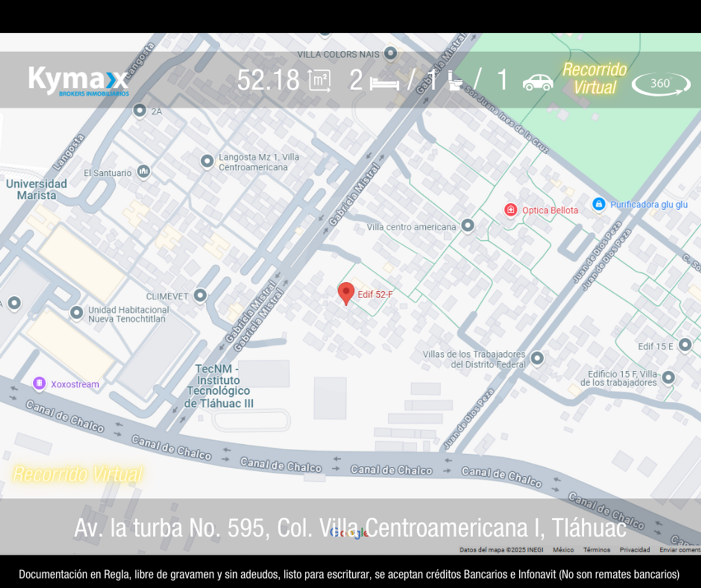Open the Privacidad link
The height and width of the screenshot is (588, 701).
634,549
